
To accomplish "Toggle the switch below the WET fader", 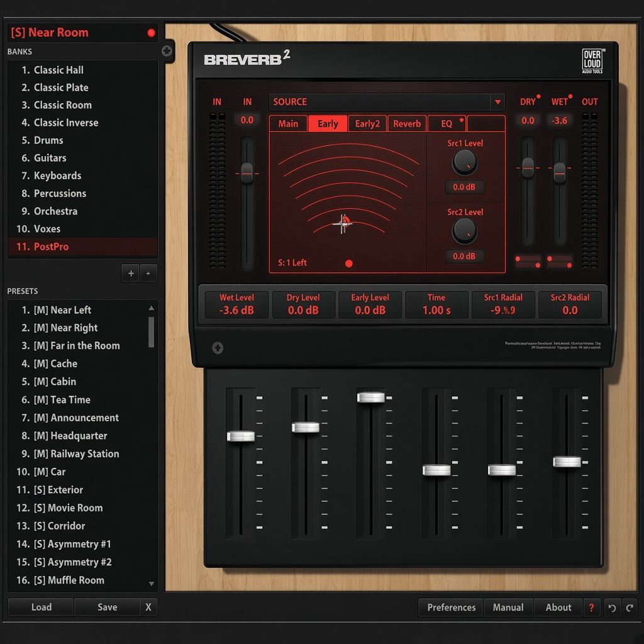I will (559, 262).
